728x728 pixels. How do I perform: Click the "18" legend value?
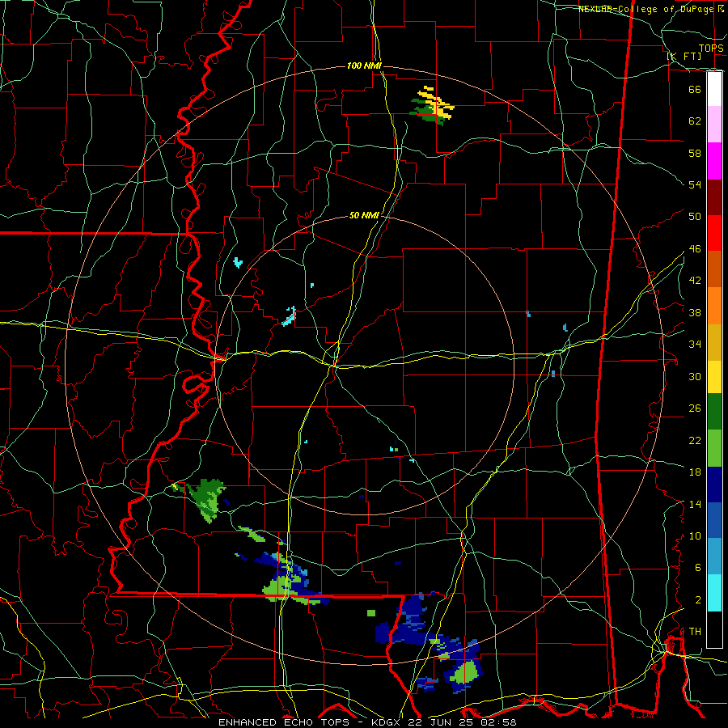(x=695, y=472)
